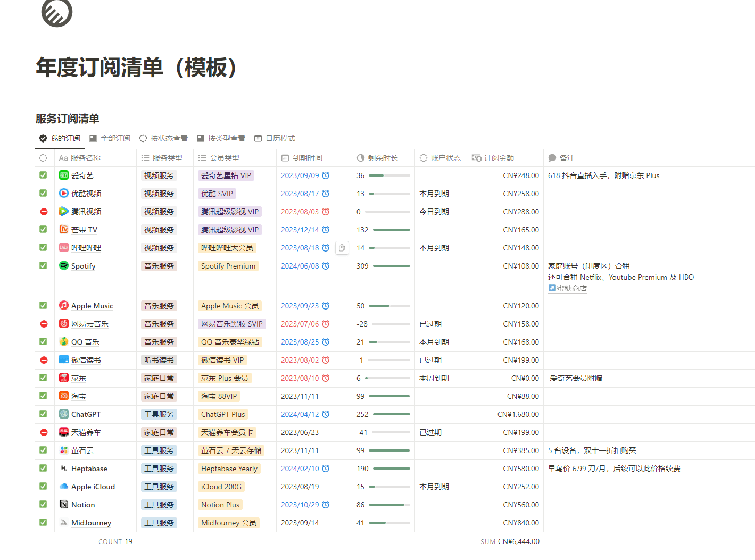
Task: Click the 京东 service icon
Action: [x=64, y=378]
